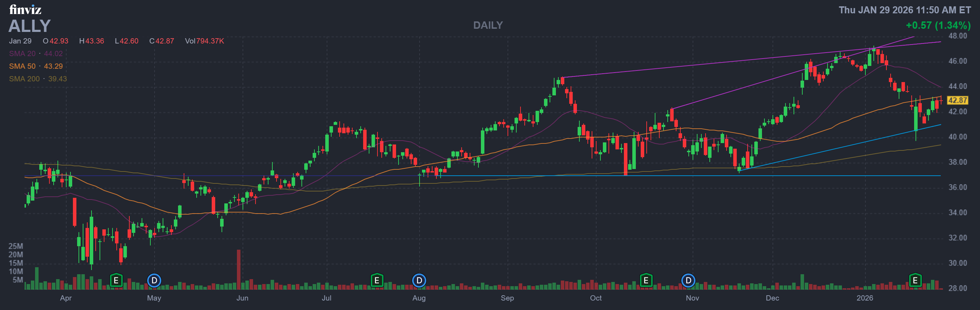Image resolution: width=980 pixels, height=310 pixels.
Task: Click the dividend marker at May
Action: click(x=154, y=281)
